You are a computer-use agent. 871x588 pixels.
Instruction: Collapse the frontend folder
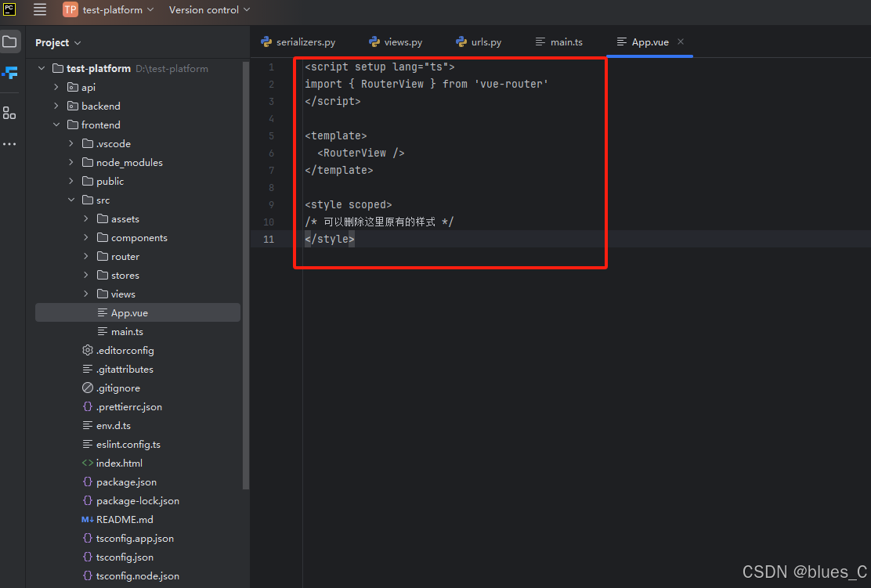click(x=56, y=125)
